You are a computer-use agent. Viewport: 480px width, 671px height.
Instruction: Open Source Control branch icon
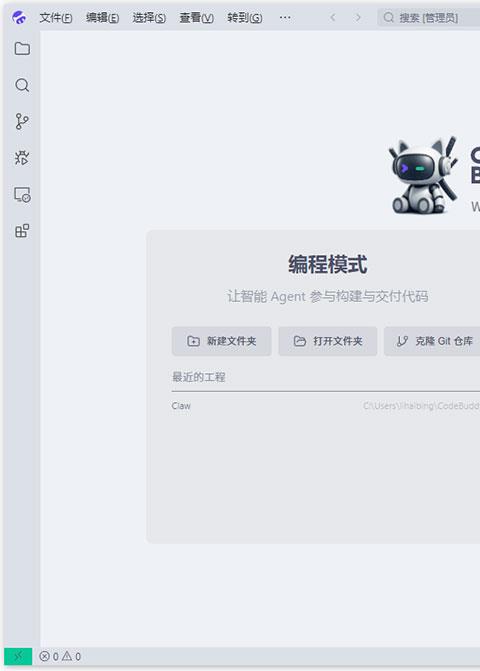22,122
